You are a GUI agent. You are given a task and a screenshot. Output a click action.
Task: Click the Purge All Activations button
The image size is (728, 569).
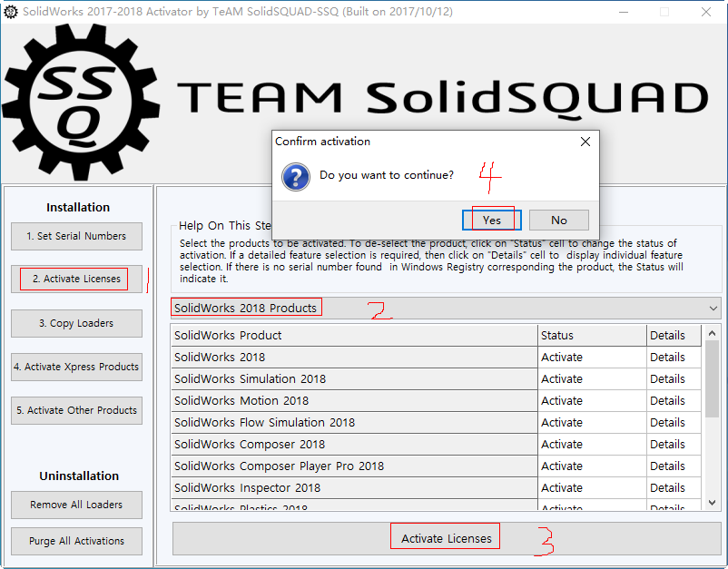76,541
